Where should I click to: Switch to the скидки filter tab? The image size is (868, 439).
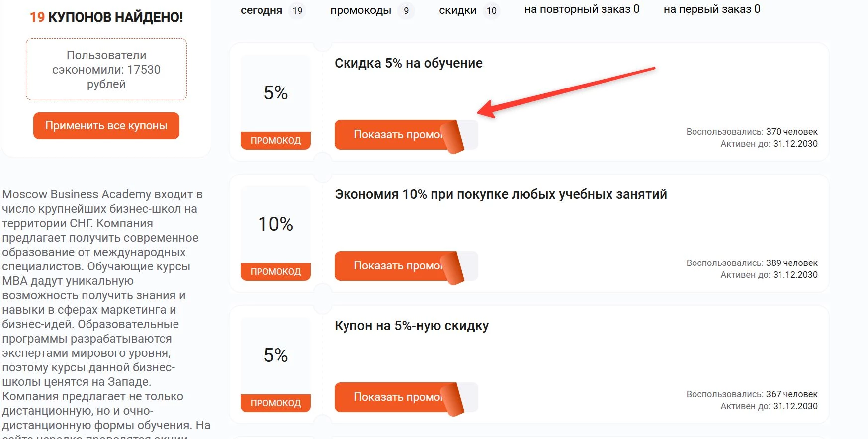coord(457,10)
